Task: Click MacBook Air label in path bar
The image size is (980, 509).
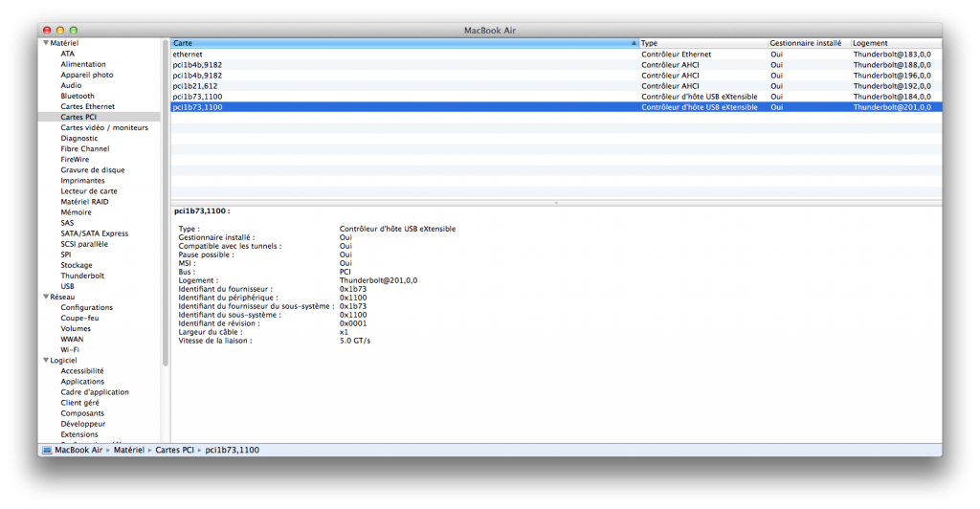Action: [x=78, y=450]
